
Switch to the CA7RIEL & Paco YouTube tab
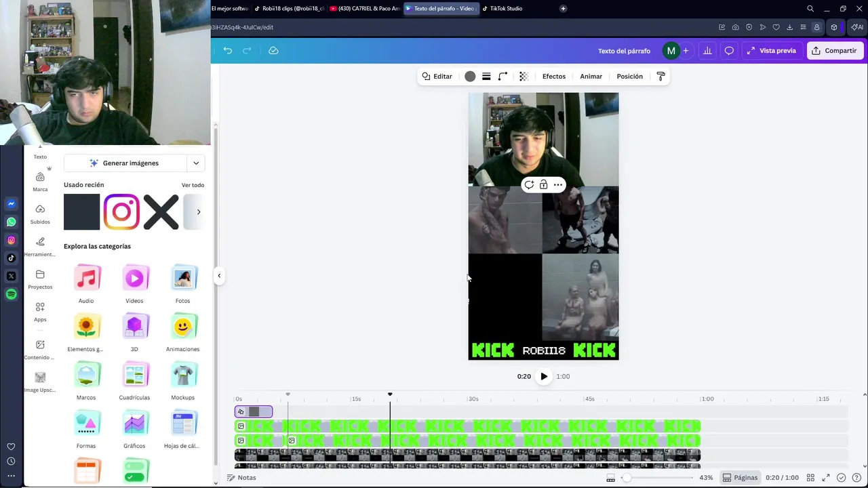[x=365, y=9]
